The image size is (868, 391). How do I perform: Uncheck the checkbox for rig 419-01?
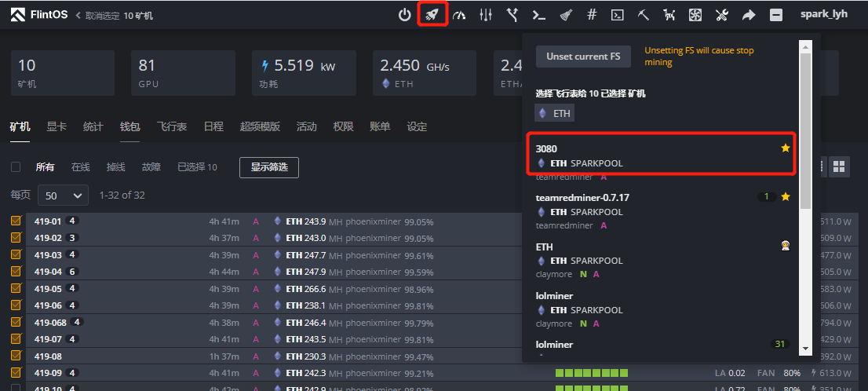16,221
